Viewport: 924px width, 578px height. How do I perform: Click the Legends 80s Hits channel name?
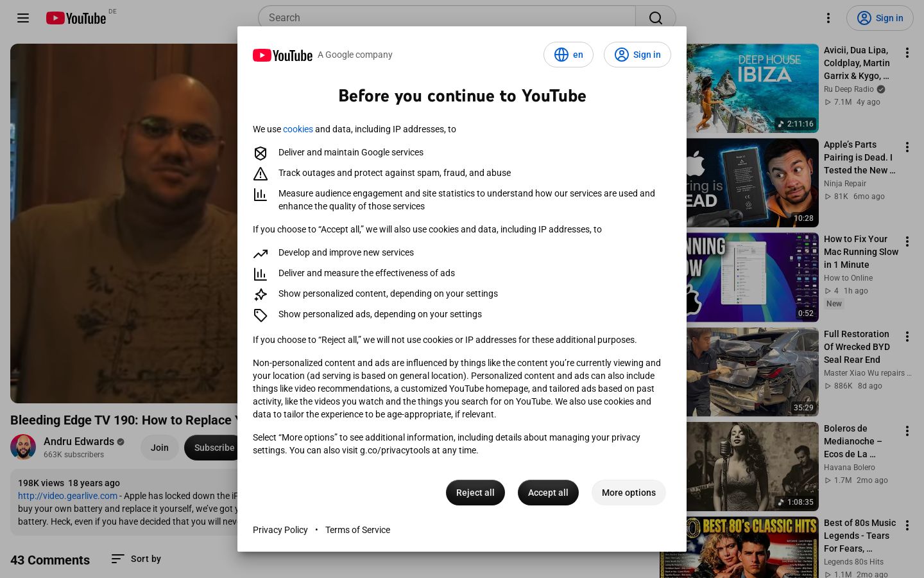point(853,562)
